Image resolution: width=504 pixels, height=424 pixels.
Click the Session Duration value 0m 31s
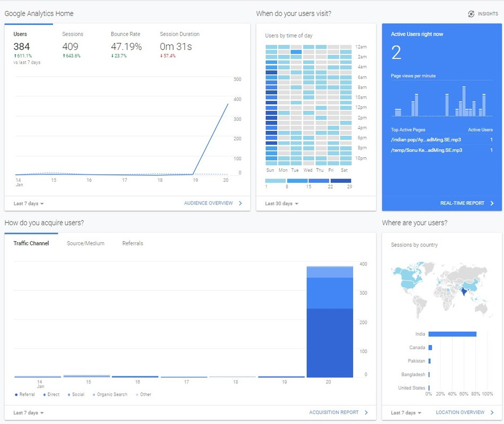tap(176, 47)
